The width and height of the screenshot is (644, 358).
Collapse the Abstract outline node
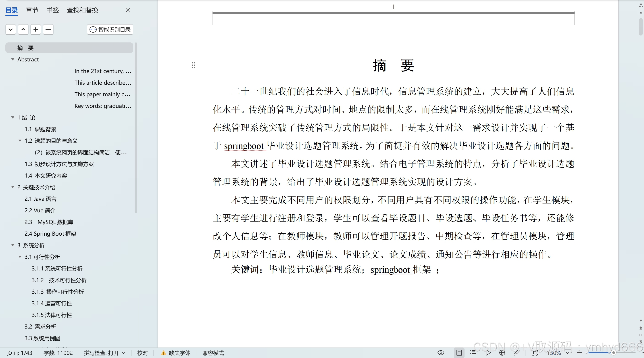tap(13, 60)
